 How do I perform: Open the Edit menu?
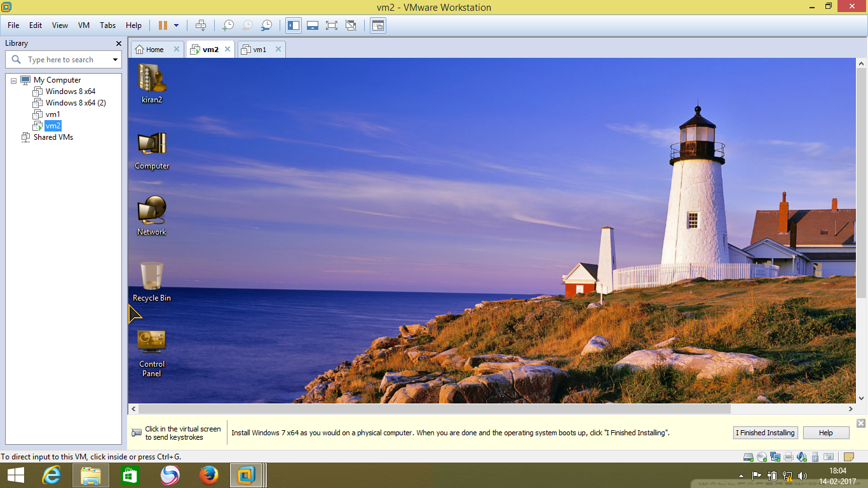coord(36,25)
